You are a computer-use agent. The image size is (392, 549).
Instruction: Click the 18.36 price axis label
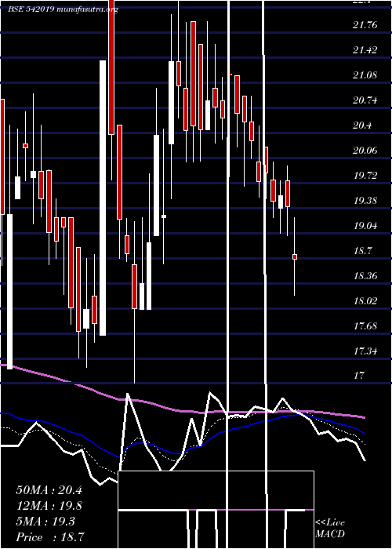pyautogui.click(x=365, y=276)
